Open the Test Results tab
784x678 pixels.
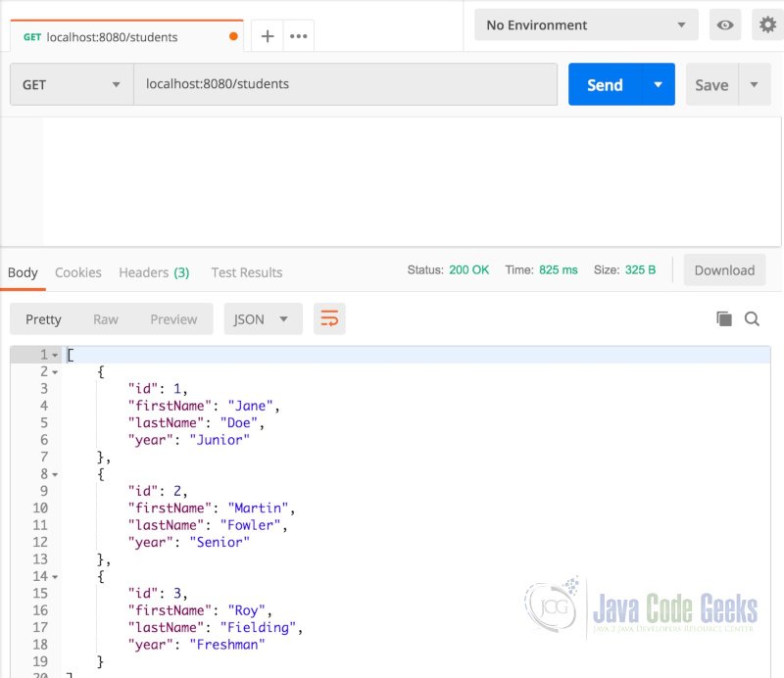(246, 272)
